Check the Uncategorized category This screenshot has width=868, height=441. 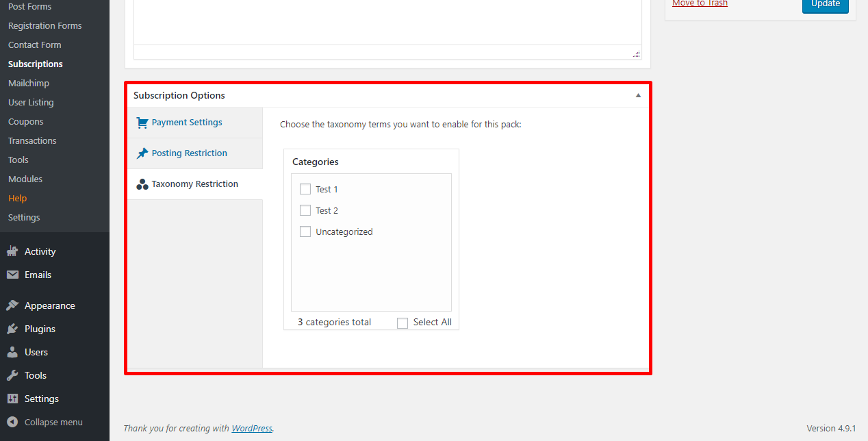(305, 231)
